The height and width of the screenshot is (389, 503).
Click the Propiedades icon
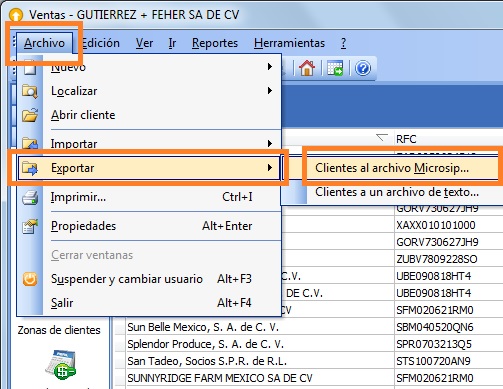click(x=30, y=226)
